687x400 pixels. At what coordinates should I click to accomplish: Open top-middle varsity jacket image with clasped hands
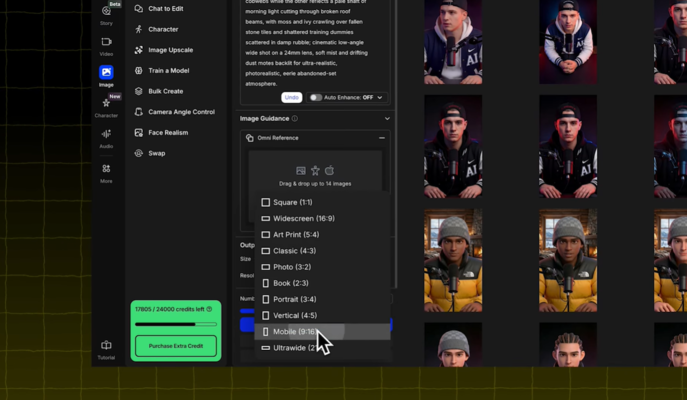(568, 42)
